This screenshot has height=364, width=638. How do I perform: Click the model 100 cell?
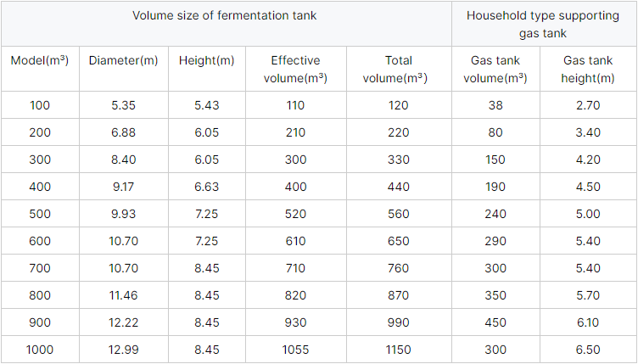tap(40, 105)
